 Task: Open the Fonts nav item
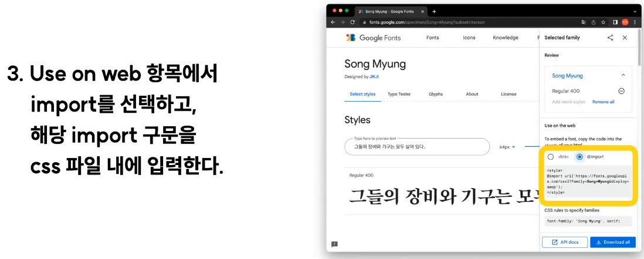tap(432, 38)
